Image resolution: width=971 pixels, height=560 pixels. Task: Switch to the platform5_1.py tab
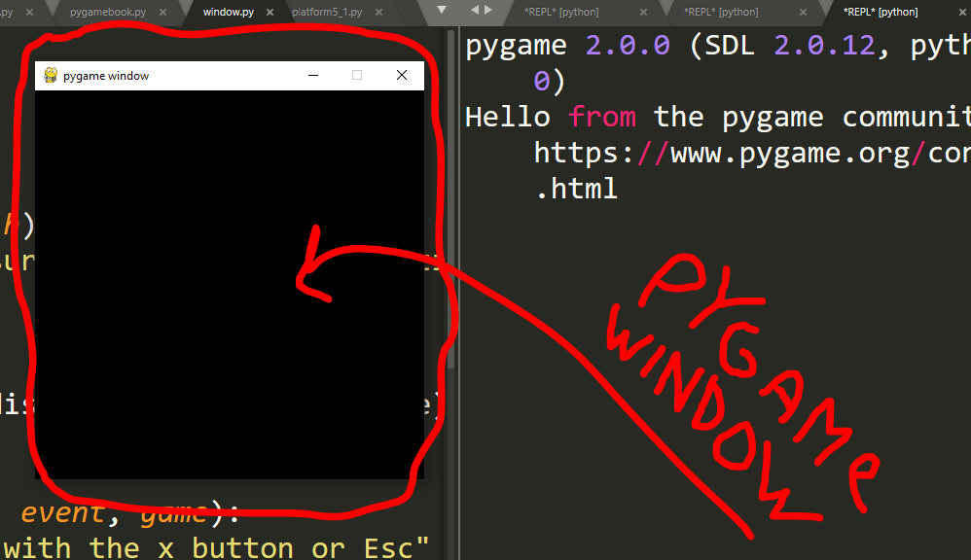point(326,12)
